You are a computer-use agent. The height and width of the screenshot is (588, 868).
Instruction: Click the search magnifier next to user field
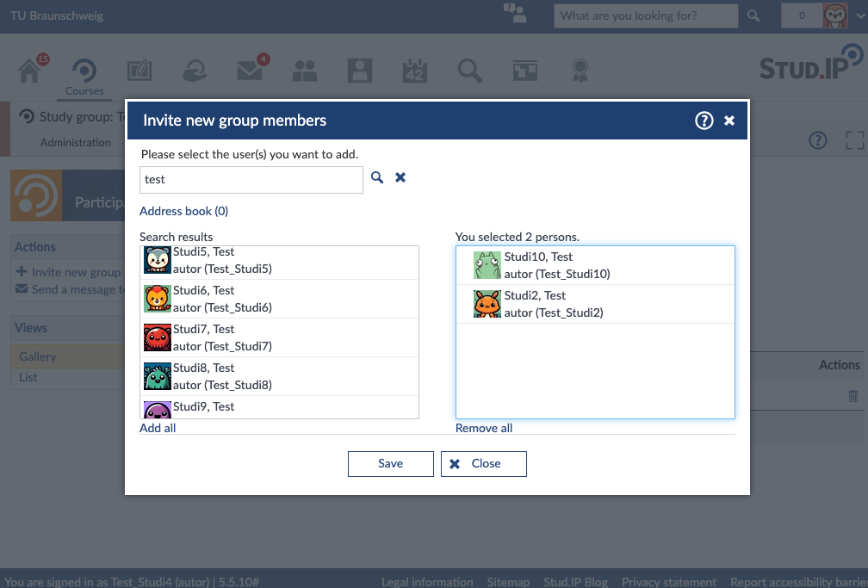(377, 177)
